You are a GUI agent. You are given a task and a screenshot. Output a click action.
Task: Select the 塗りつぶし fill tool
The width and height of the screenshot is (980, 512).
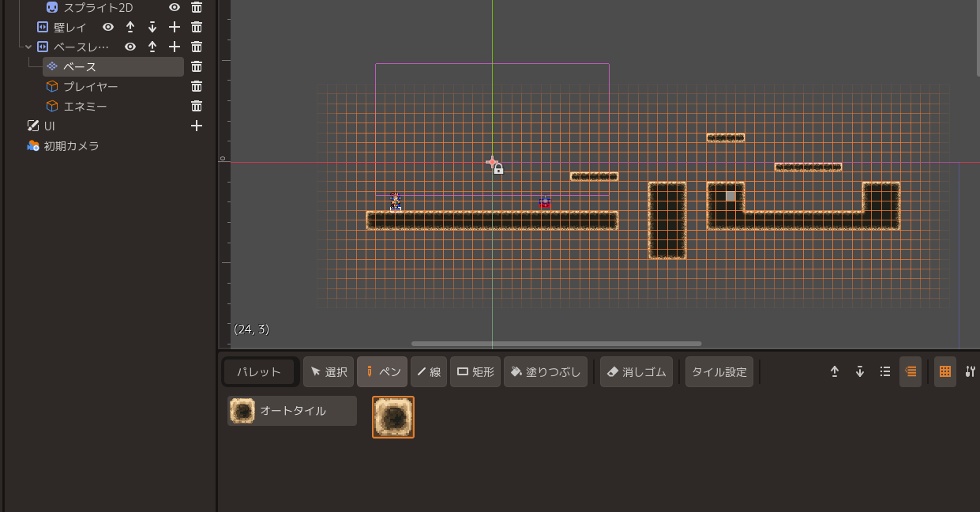click(546, 371)
